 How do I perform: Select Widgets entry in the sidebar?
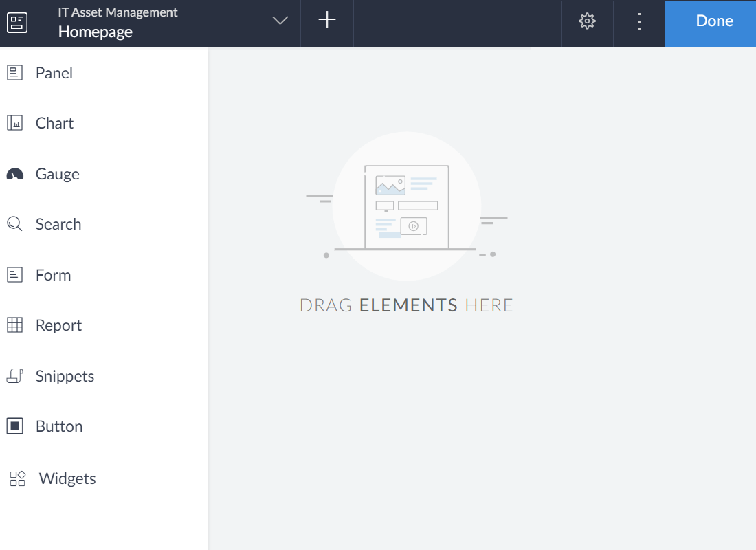pos(68,478)
